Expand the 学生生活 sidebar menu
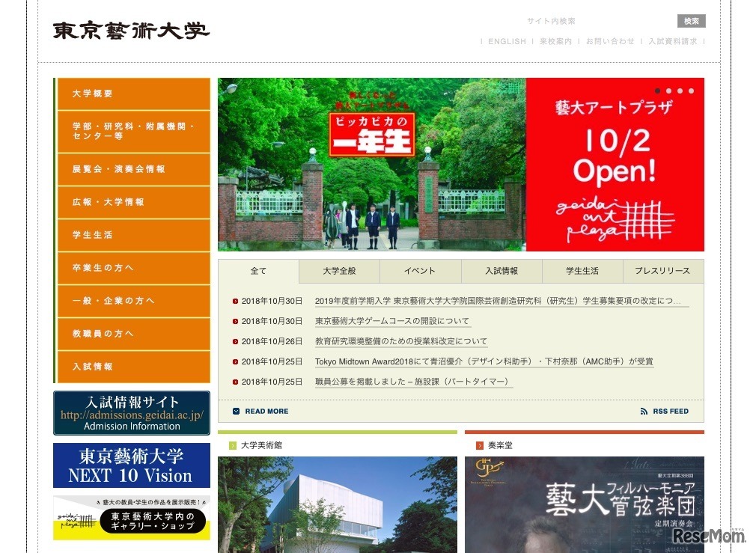The width and height of the screenshot is (756, 553). 133,235
